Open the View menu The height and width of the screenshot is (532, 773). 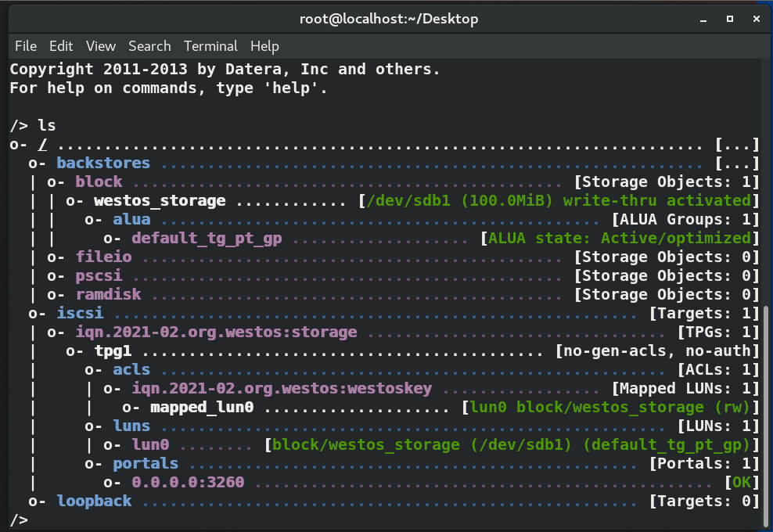coord(101,46)
